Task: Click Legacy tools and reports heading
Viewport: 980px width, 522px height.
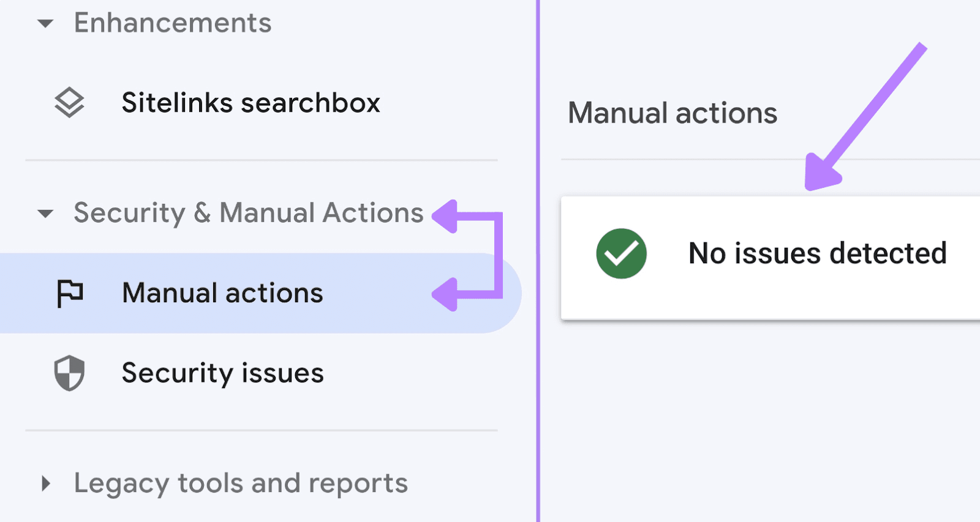Action: (x=241, y=483)
